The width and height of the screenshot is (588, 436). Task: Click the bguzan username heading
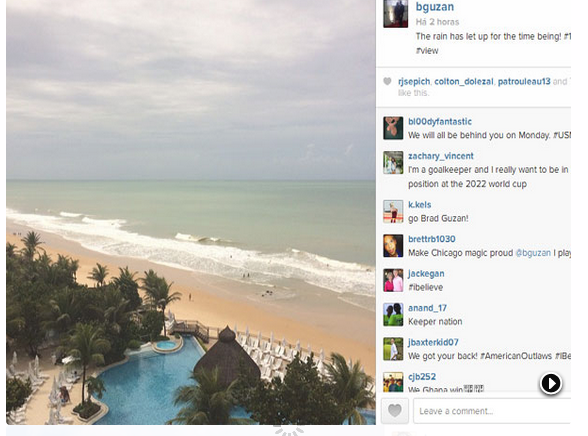pos(435,7)
